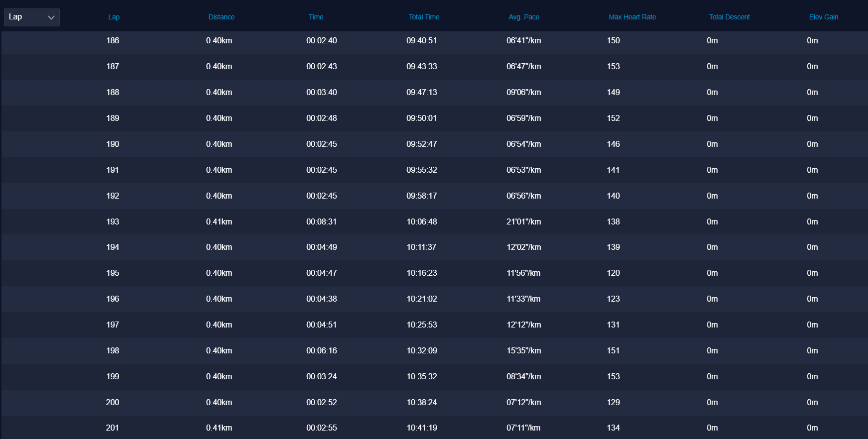Click the lap 201 row number
This screenshot has width=868, height=439.
pyautogui.click(x=113, y=428)
